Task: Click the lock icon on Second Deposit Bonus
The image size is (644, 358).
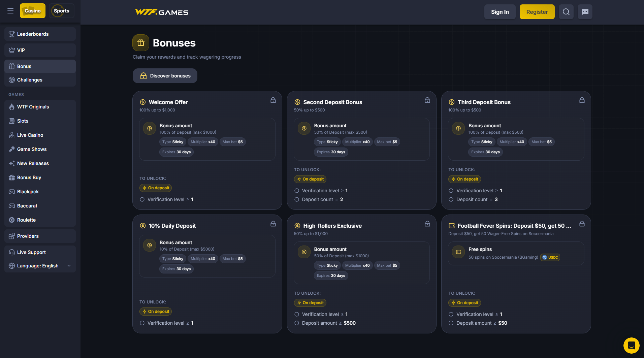Action: click(x=427, y=100)
